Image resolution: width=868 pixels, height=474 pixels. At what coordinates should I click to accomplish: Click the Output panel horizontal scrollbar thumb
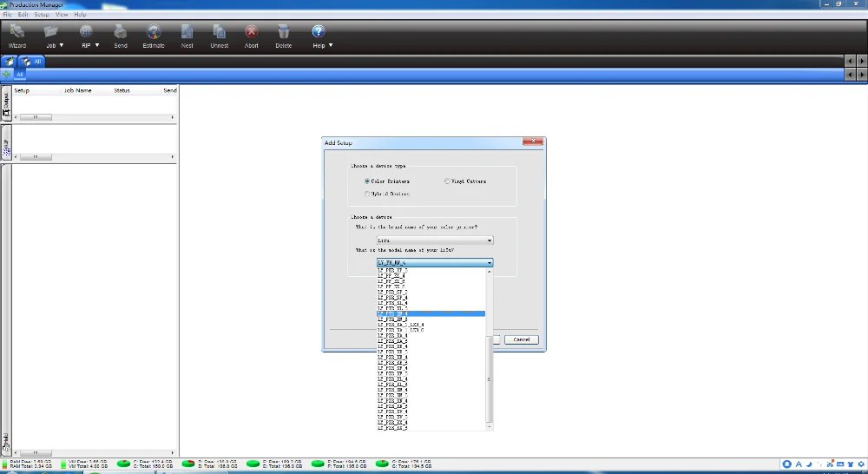[x=36, y=117]
